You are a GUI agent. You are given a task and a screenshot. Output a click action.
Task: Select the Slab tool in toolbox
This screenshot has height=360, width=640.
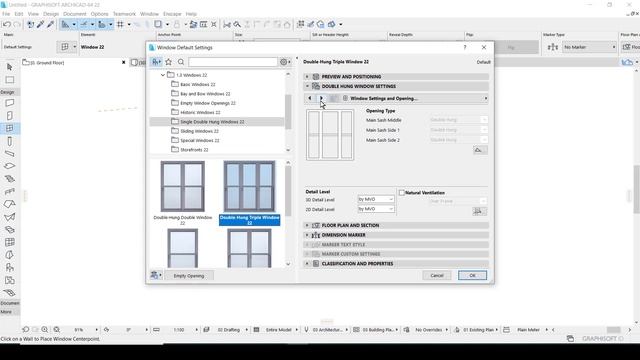10,166
